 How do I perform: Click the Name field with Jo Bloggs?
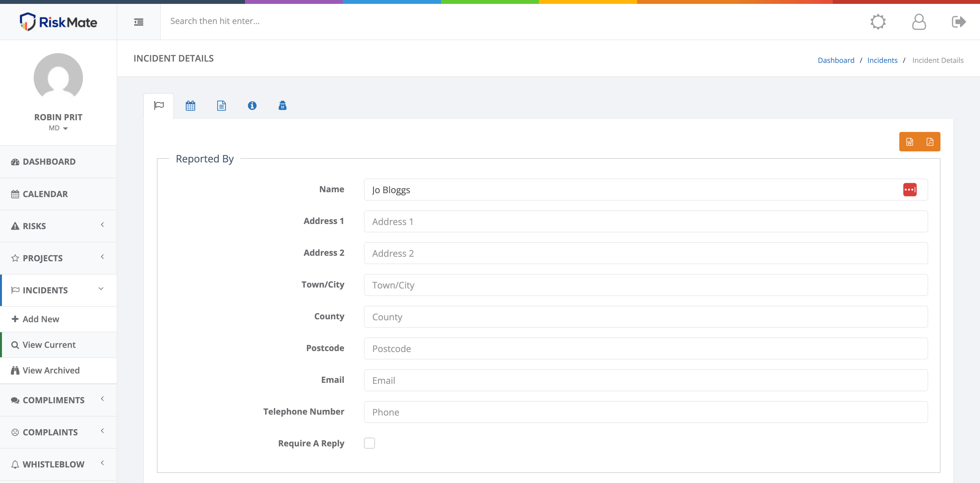(646, 190)
